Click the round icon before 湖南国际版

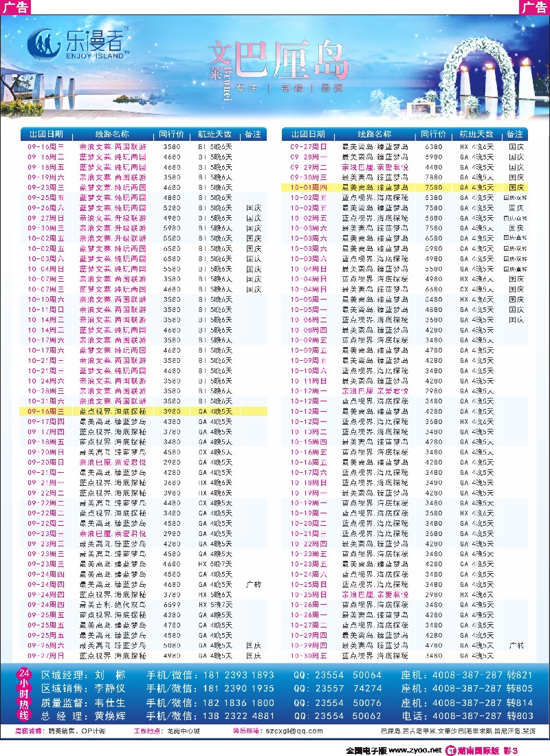(450, 751)
